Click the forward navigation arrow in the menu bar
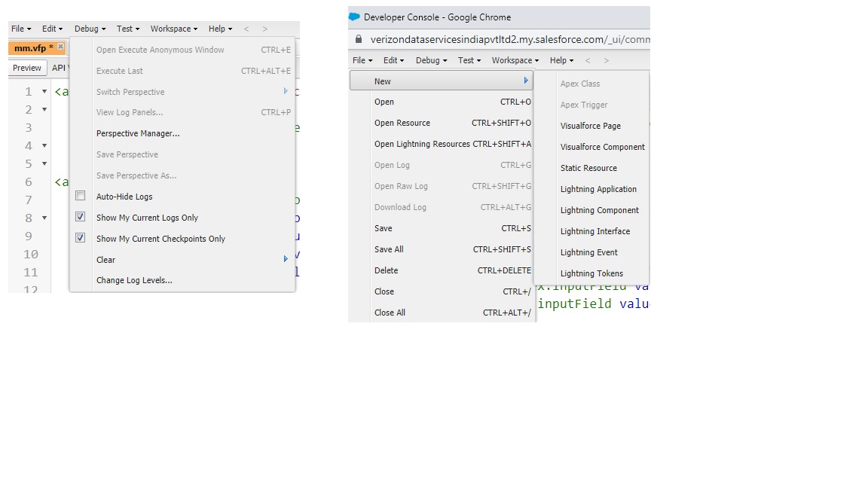This screenshot has width=868, height=488. click(x=265, y=29)
